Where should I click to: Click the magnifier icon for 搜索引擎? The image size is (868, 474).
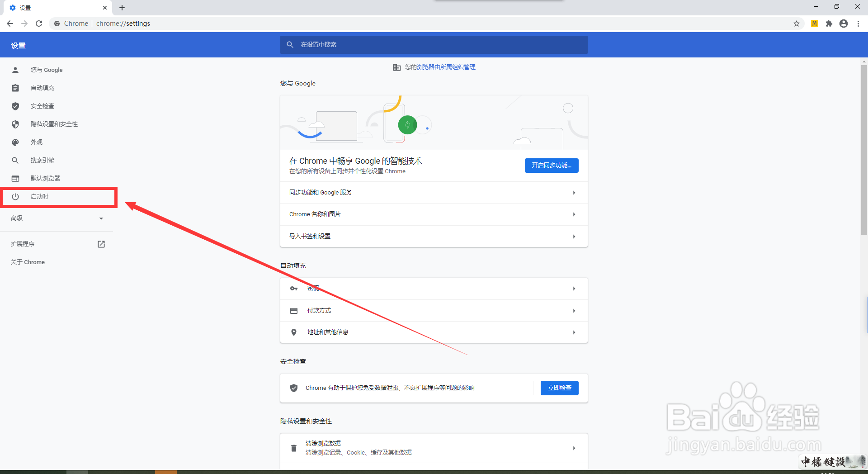pyautogui.click(x=15, y=160)
